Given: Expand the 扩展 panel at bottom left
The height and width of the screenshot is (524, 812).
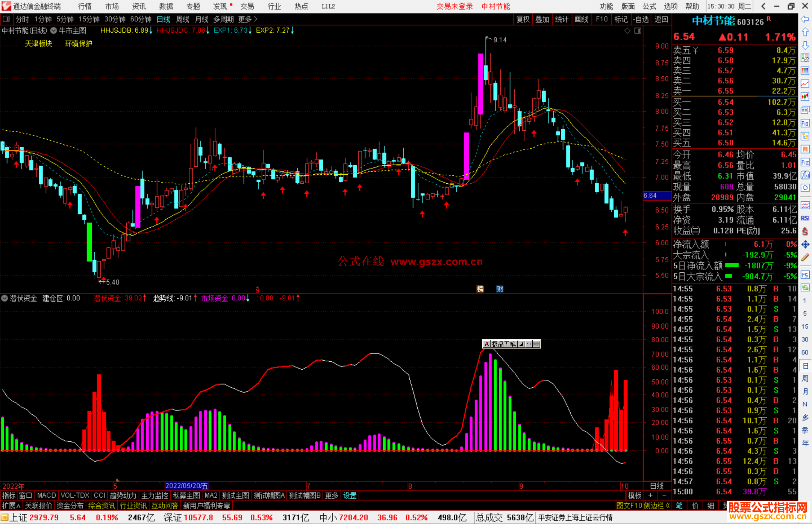Looking at the screenshot, I should [x=11, y=506].
